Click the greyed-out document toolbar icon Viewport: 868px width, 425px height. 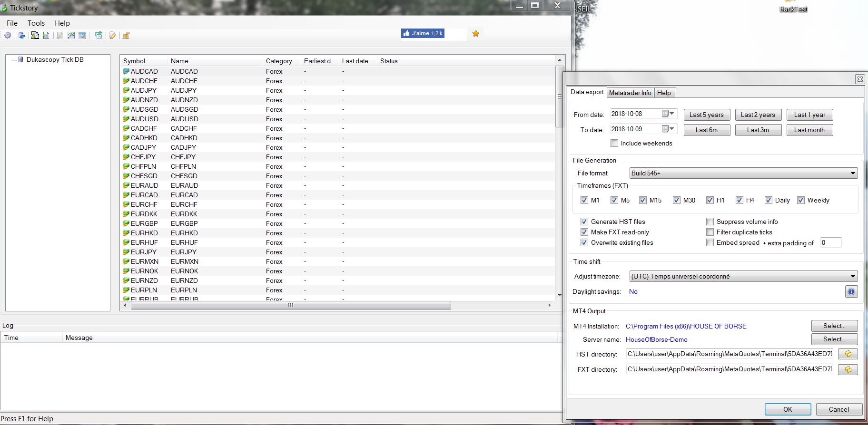click(x=59, y=36)
